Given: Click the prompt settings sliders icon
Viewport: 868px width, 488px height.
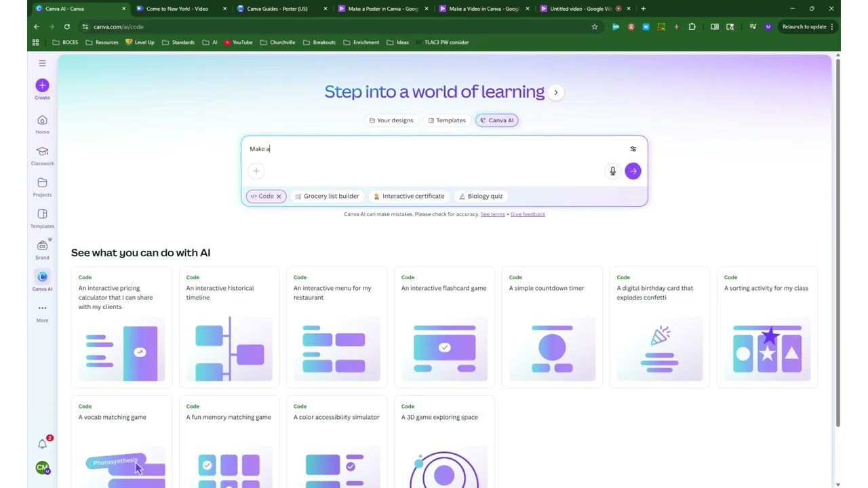Looking at the screenshot, I should pos(633,149).
